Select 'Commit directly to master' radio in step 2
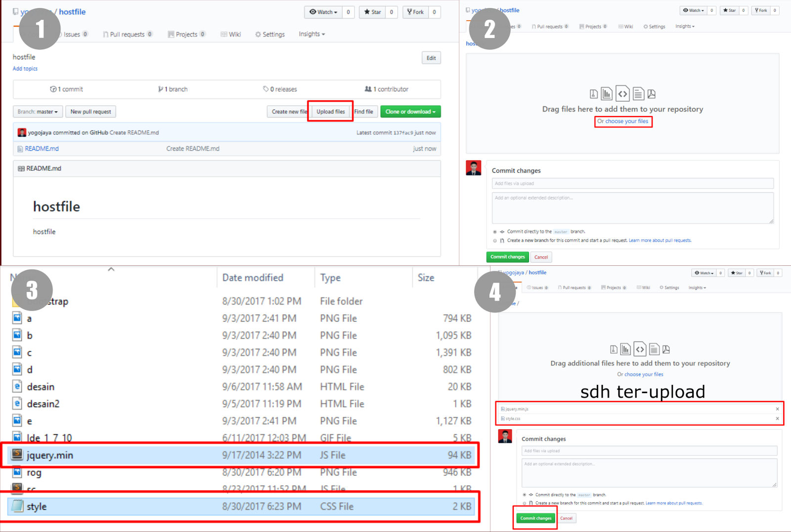The width and height of the screenshot is (791, 532). (495, 232)
